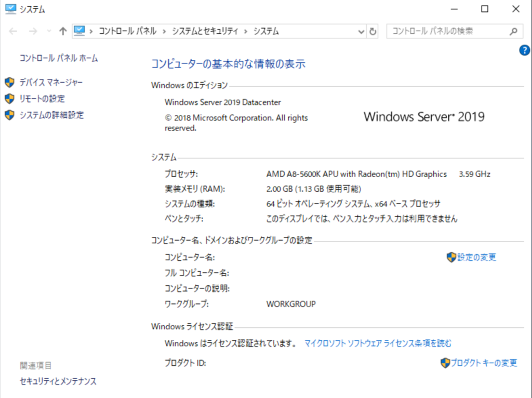Maximize the システム window
This screenshot has height=398, width=532.
point(485,9)
